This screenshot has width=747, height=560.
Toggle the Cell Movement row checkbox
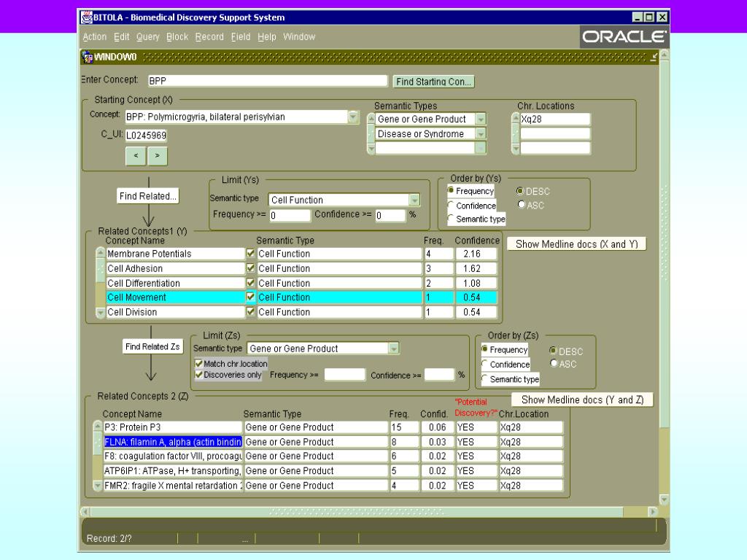tap(251, 297)
